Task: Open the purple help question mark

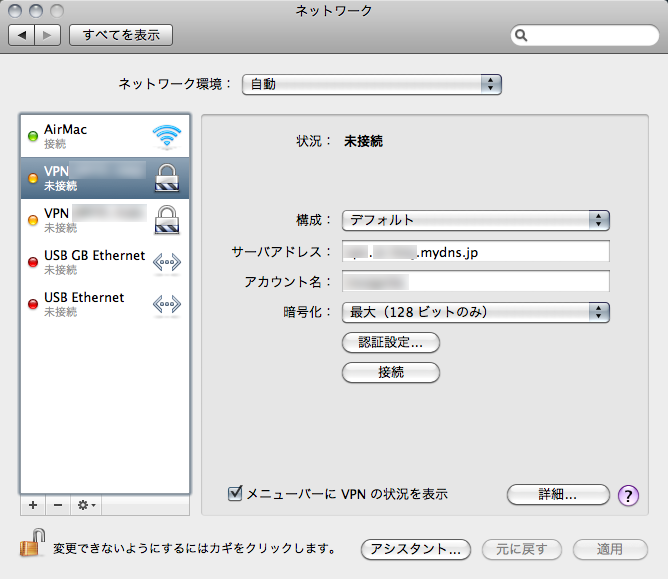Action: (x=628, y=495)
